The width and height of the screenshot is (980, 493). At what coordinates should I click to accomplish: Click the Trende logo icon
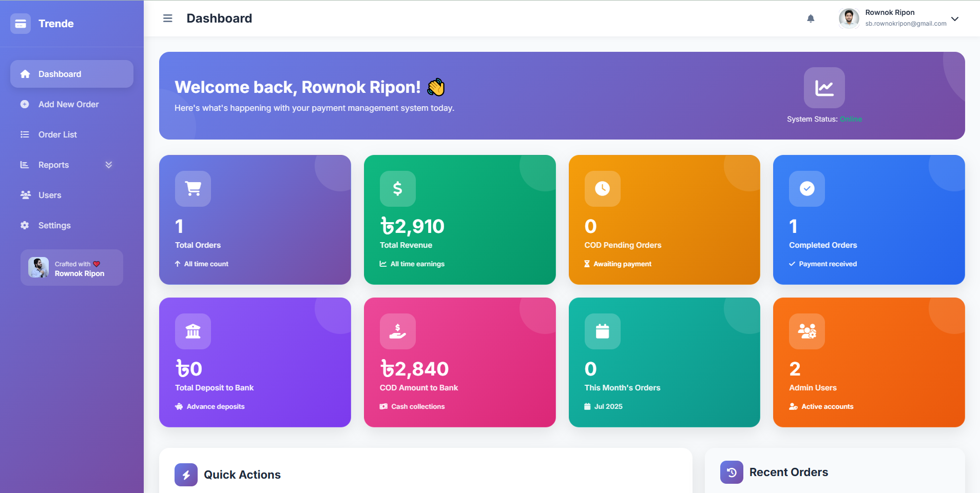[x=21, y=24]
